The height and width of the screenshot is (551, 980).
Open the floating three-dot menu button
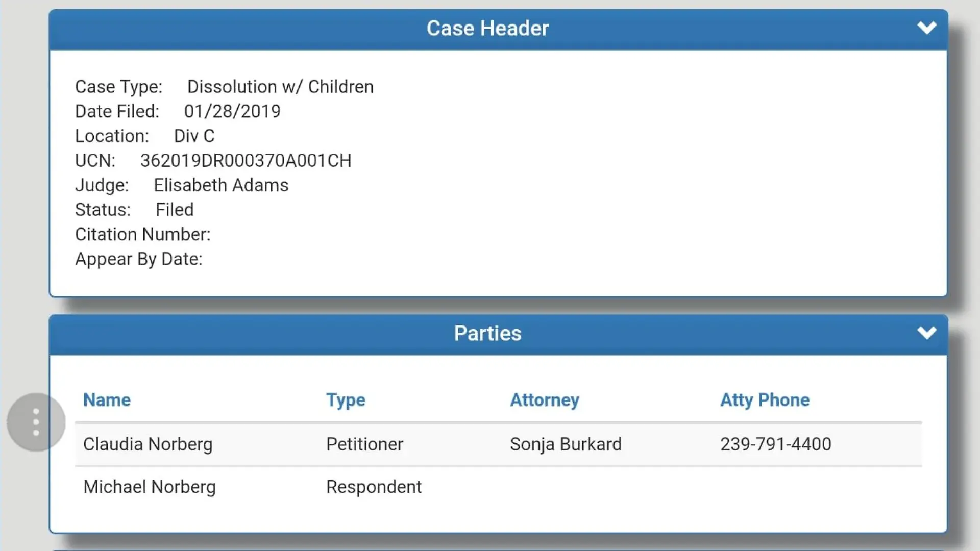point(36,422)
